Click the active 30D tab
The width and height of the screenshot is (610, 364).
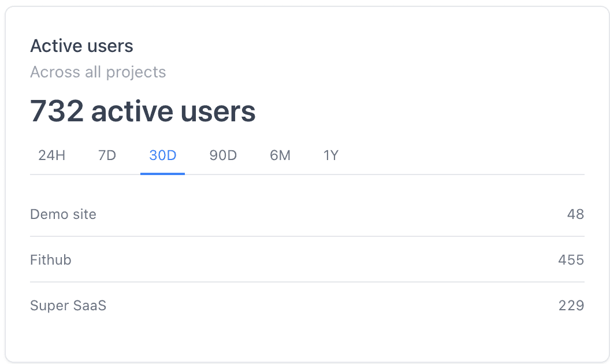162,155
